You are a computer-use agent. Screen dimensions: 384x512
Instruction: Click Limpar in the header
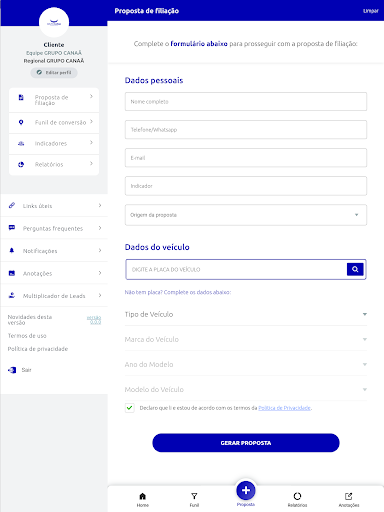tap(371, 11)
